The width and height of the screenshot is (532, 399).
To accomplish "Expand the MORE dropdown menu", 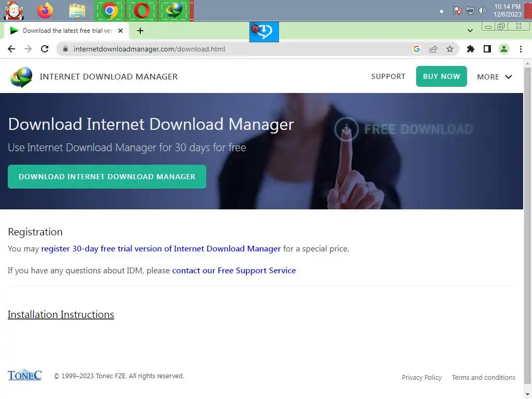I will 495,77.
